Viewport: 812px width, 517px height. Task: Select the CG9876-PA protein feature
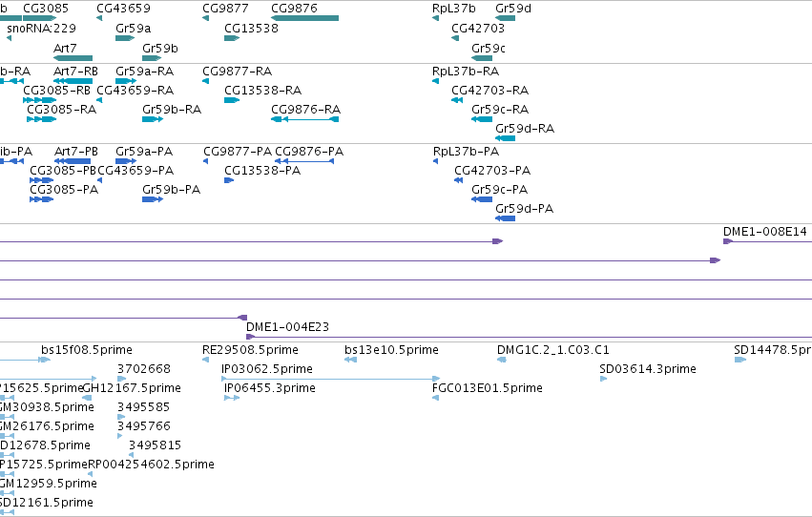pos(304,161)
